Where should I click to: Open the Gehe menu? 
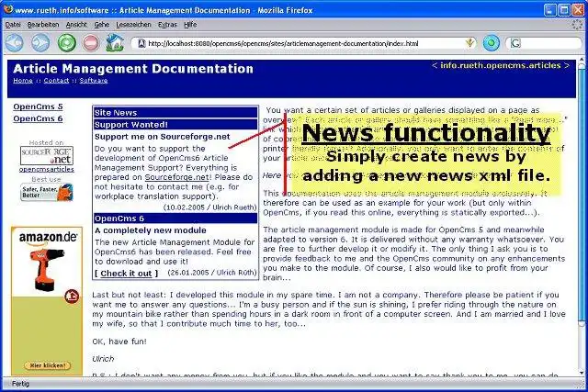[x=101, y=25]
